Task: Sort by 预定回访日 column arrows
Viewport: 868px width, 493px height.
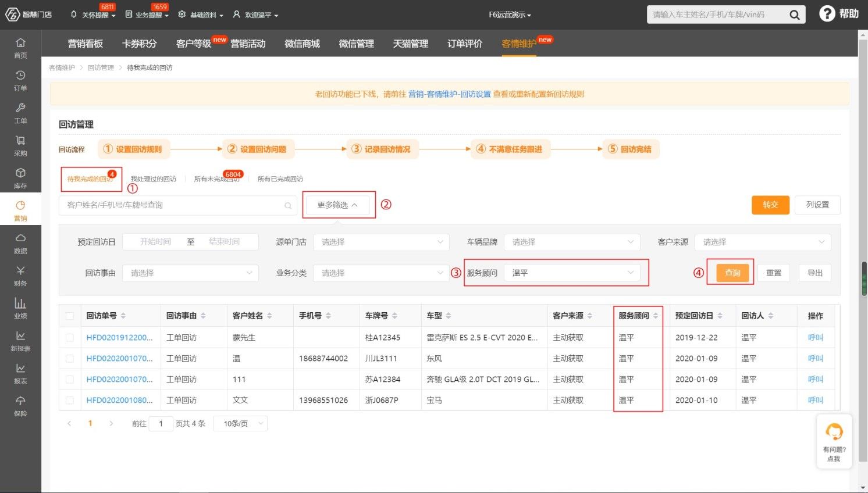Action: [x=720, y=316]
